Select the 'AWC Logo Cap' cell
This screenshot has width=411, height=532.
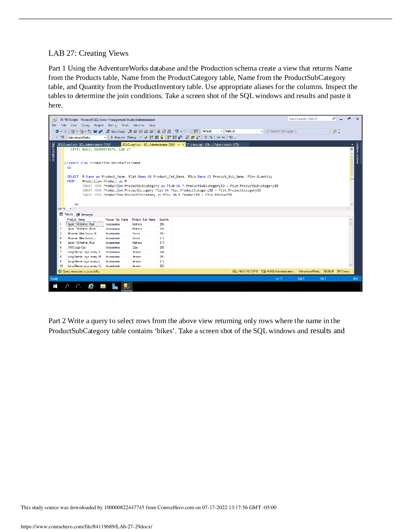click(x=85, y=248)
